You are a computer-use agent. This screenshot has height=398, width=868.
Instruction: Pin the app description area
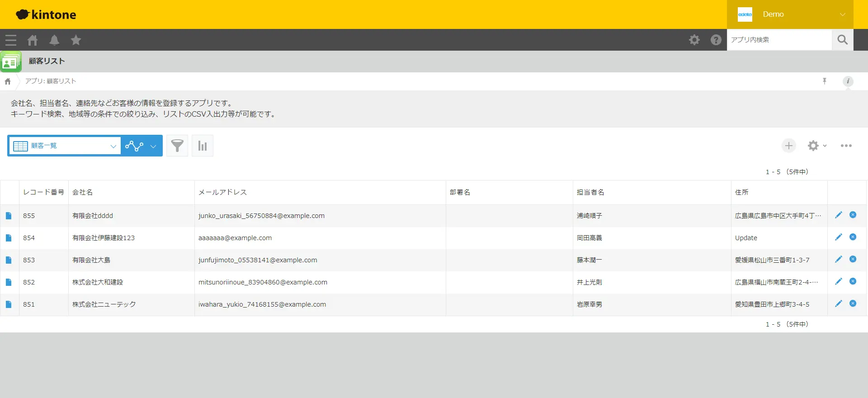coord(825,81)
